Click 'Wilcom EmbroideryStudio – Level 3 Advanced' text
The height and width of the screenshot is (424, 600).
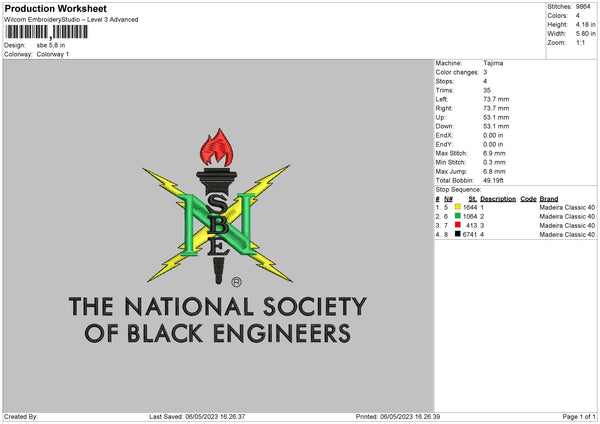tap(71, 20)
